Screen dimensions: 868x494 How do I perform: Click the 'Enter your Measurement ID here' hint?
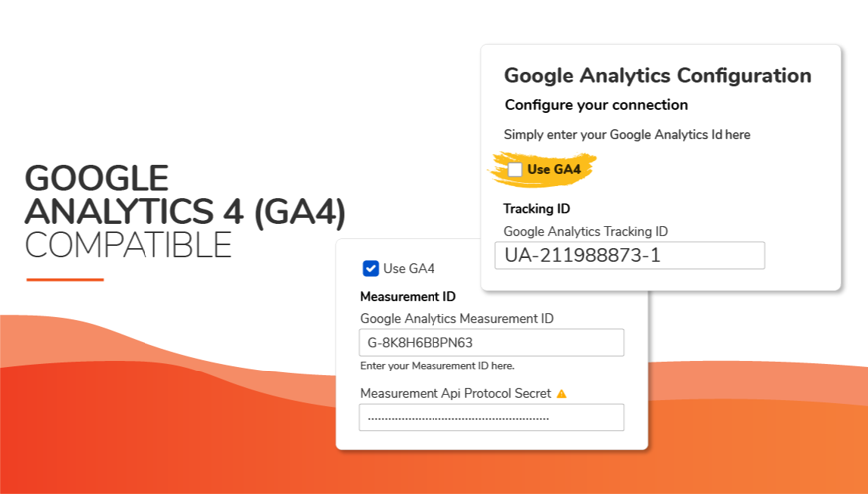[437, 366]
